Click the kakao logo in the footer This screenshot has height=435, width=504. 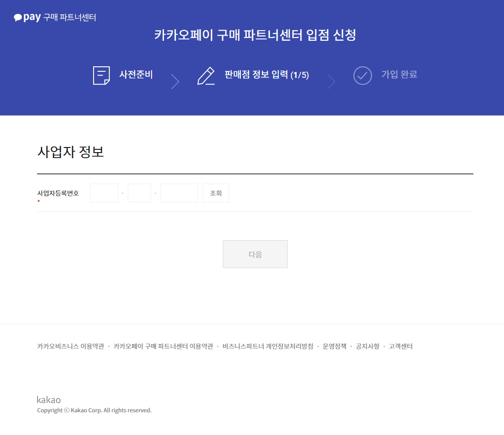coord(49,400)
